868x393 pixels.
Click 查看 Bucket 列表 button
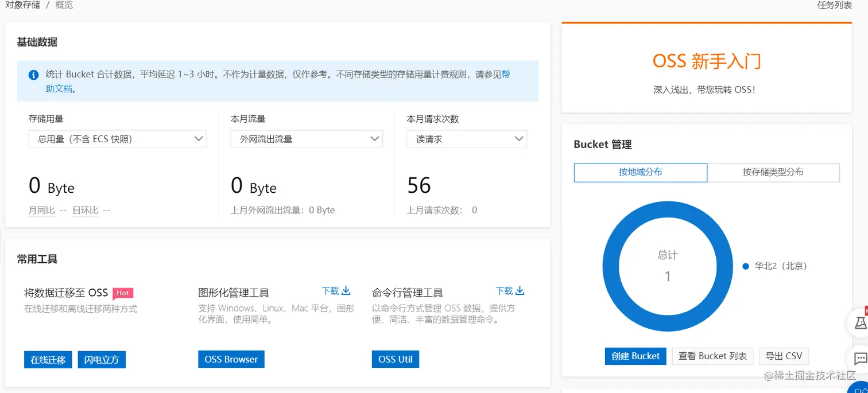coord(712,356)
